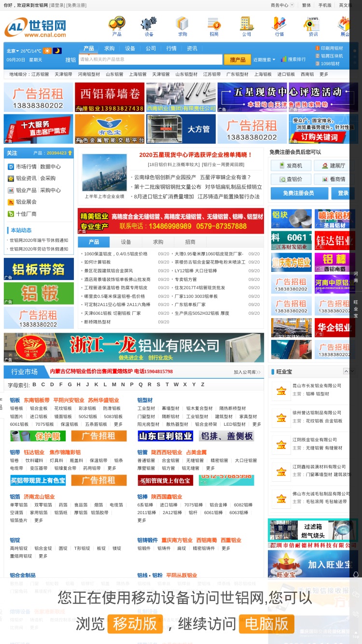Click the sunny weather icon

coord(47,51)
